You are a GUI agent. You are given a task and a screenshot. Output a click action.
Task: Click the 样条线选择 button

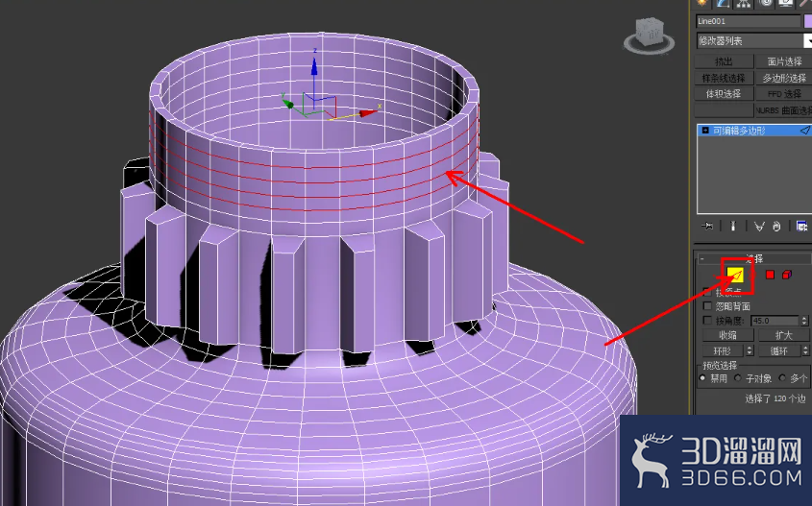[724, 78]
